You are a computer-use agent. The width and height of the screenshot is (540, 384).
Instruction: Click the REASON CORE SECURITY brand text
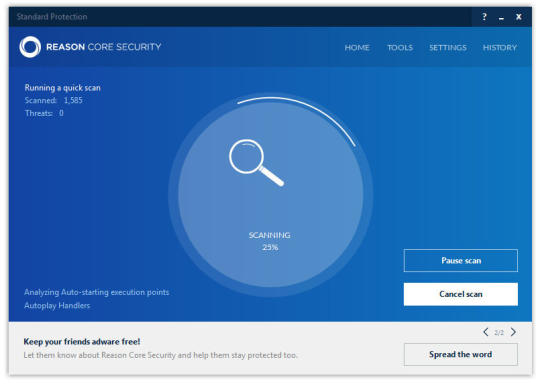(104, 47)
